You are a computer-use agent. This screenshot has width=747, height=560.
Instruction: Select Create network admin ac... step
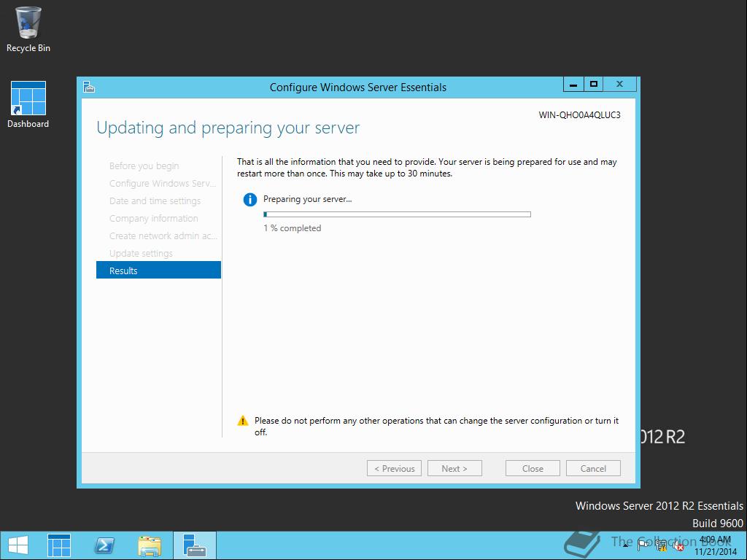click(163, 236)
